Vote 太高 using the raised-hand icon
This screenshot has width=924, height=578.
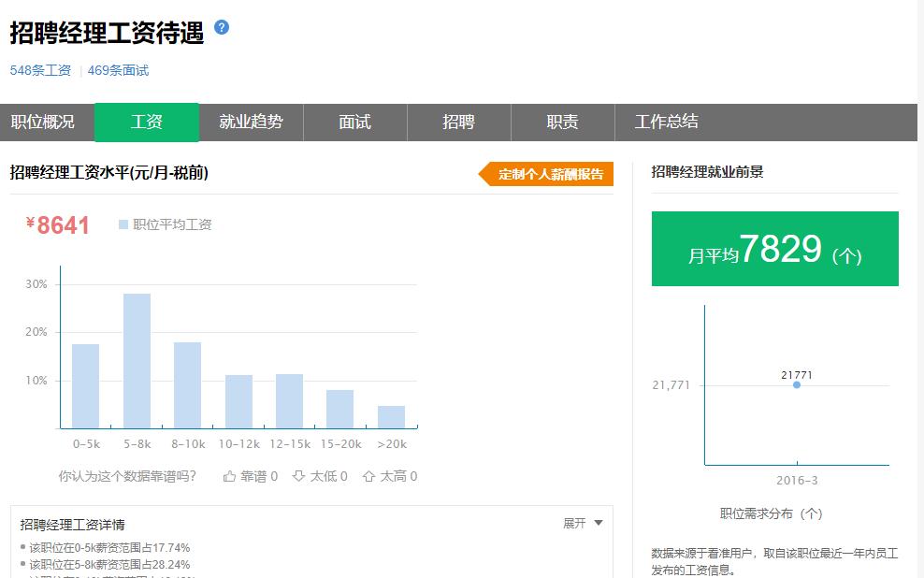coord(367,476)
